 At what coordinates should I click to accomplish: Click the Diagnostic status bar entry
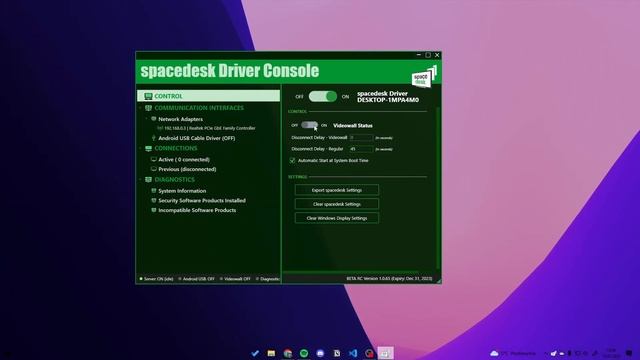[268, 279]
